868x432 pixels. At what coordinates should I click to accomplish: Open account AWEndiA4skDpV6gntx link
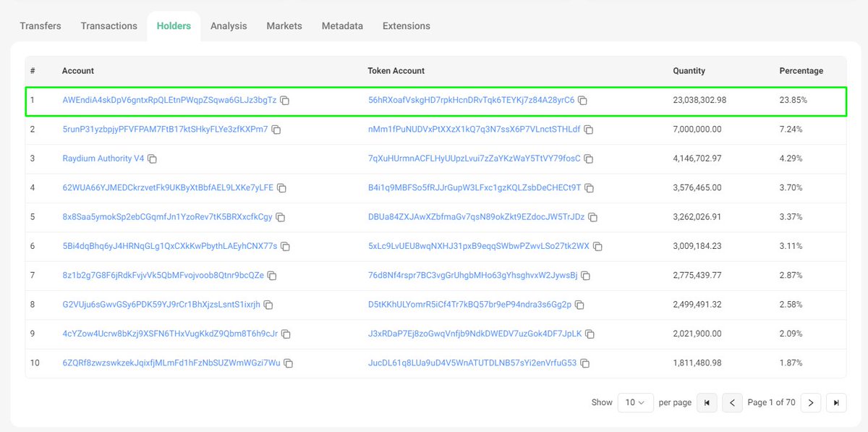click(169, 100)
